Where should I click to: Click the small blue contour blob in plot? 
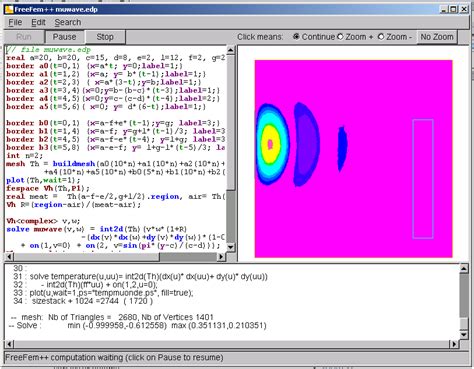[342, 148]
